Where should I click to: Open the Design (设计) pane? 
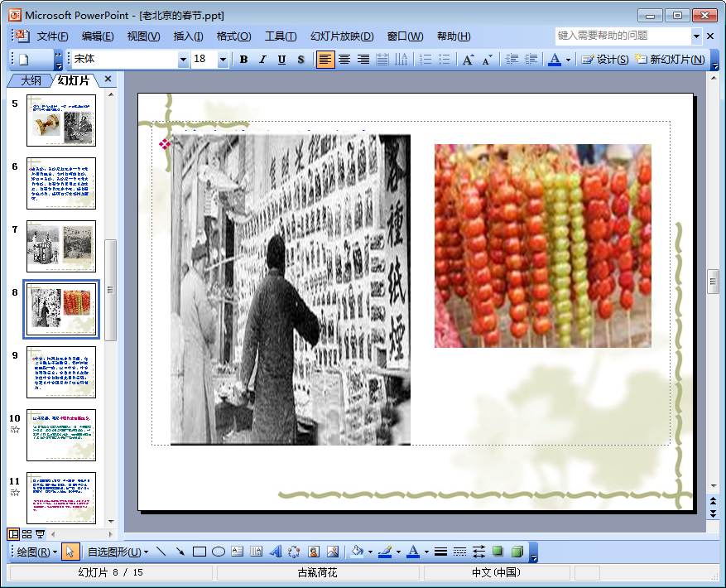click(x=604, y=60)
